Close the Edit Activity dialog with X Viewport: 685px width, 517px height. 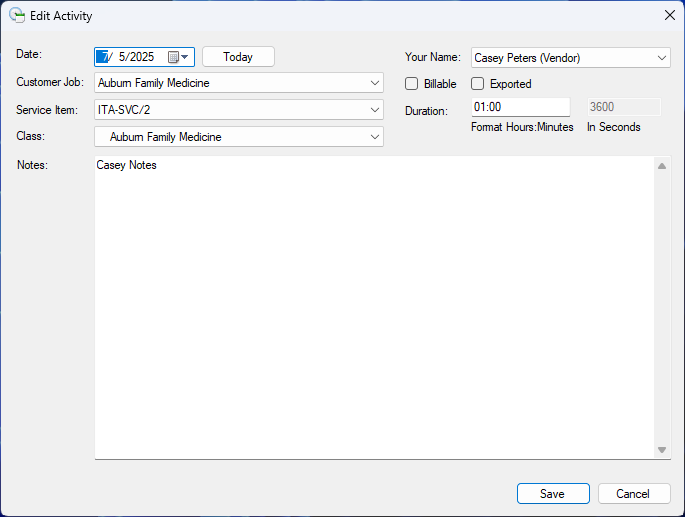coord(669,15)
